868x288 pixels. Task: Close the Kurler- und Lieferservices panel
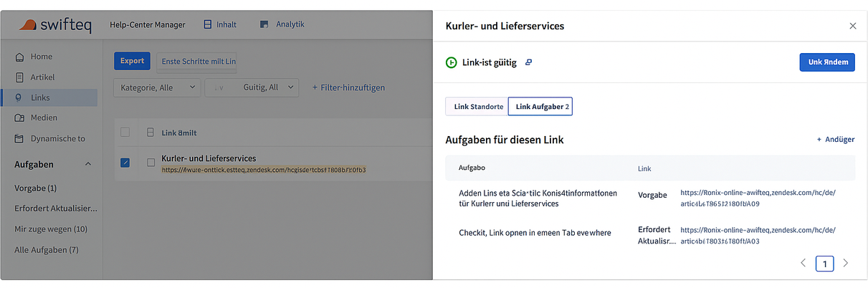(852, 26)
